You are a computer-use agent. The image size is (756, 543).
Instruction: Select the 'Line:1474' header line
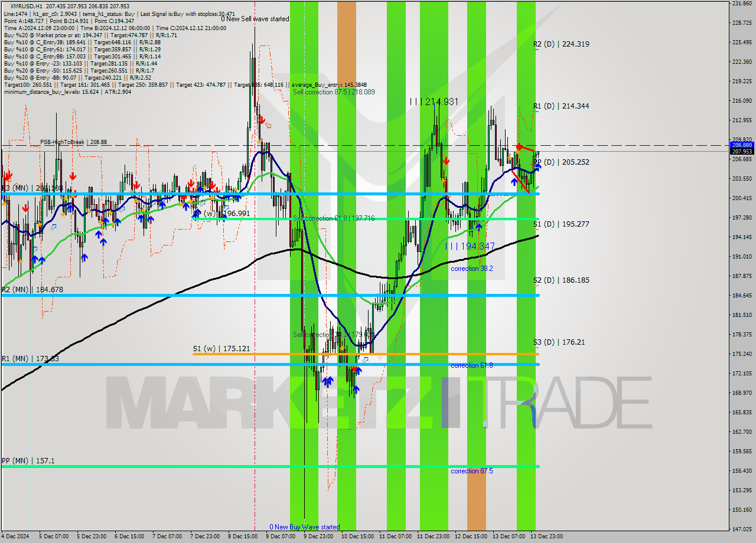point(119,14)
